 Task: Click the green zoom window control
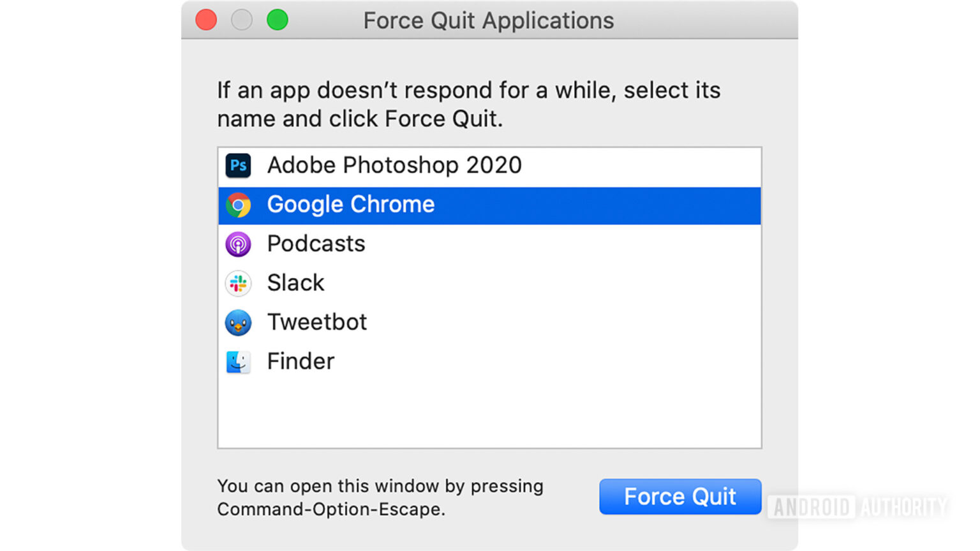(277, 20)
